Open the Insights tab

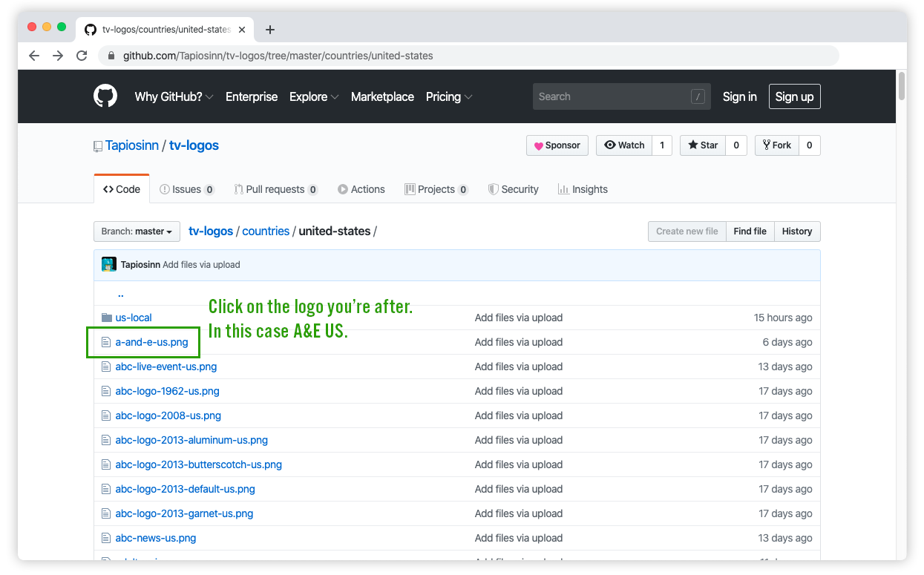583,189
